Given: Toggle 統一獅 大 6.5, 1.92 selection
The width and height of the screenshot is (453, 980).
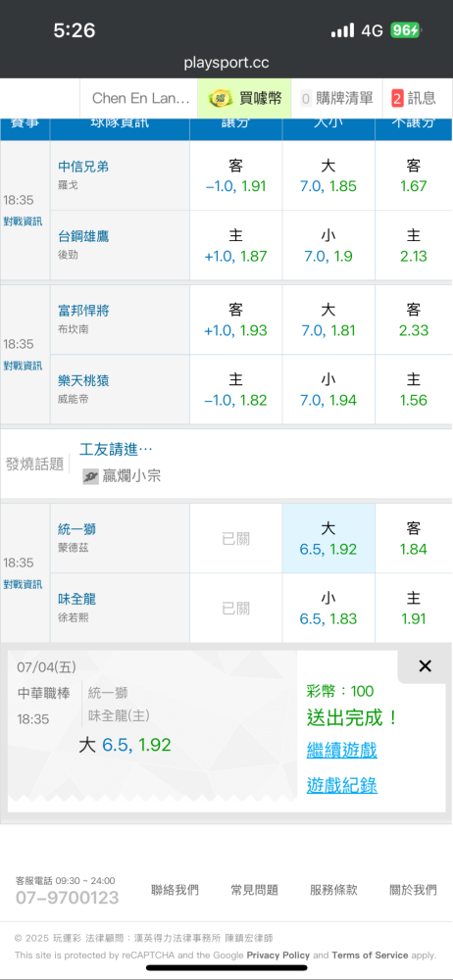Looking at the screenshot, I should coord(328,539).
